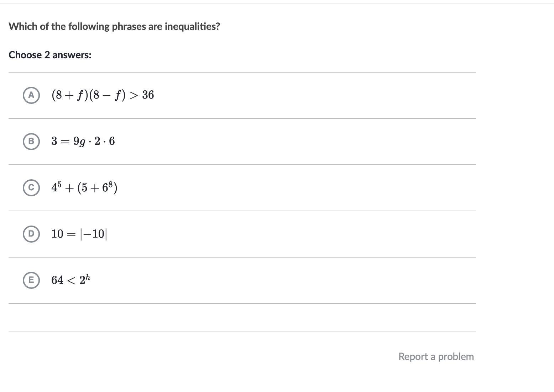Click the expression 4⁵ + (5 + 6⁸)
Screen dimensions: 554x392
click(x=84, y=187)
